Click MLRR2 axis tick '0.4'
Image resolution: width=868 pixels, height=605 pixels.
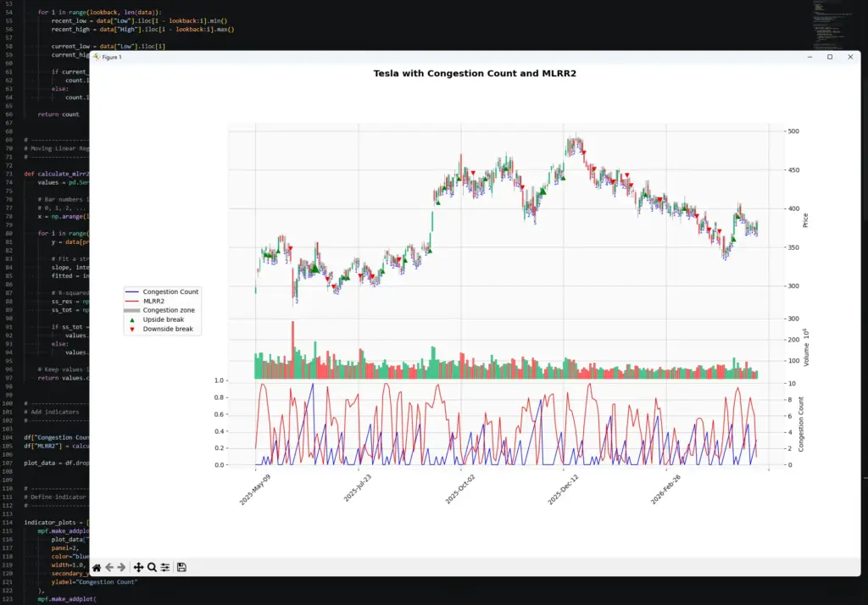point(219,431)
